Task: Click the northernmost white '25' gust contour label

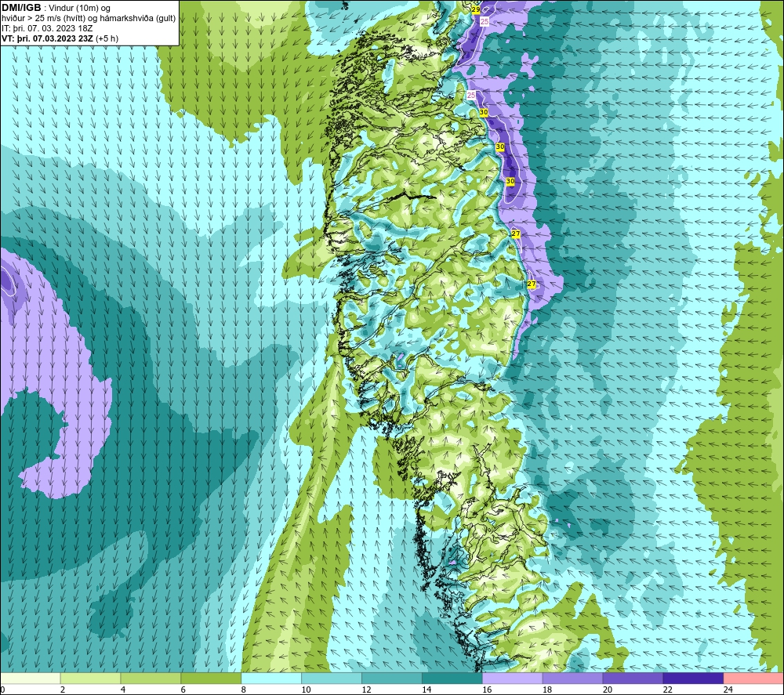Action: pos(485,21)
